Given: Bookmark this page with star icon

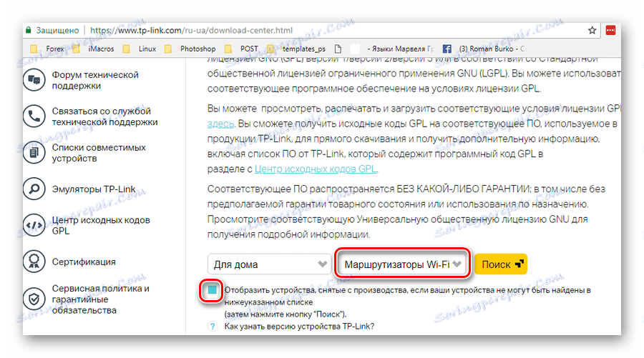Looking at the screenshot, I should (592, 30).
